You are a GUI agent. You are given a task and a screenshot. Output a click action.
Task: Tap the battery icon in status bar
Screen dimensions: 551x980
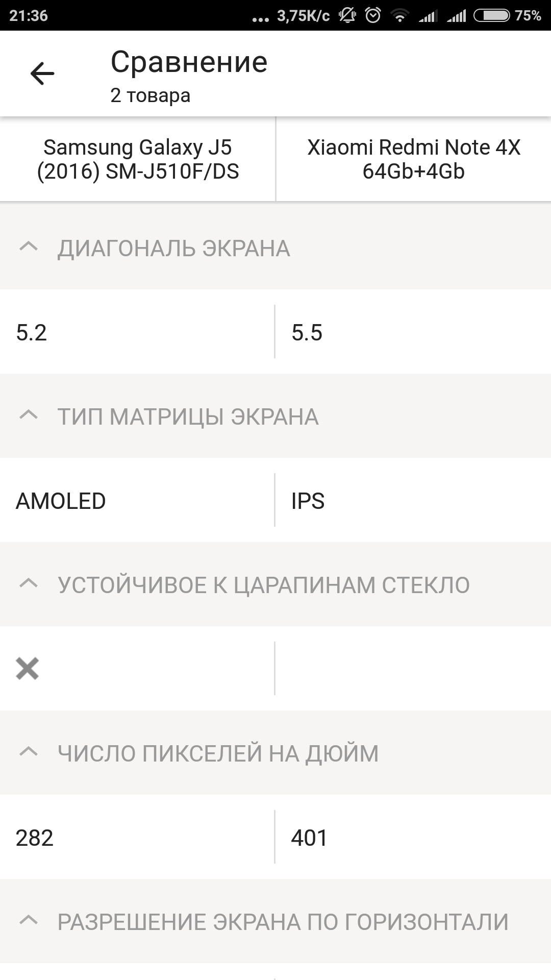coord(491,16)
